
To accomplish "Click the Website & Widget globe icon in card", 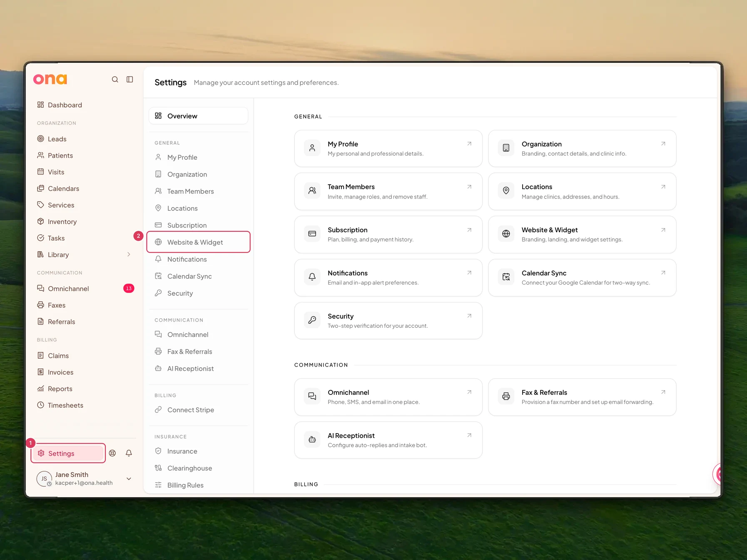I will (x=506, y=234).
